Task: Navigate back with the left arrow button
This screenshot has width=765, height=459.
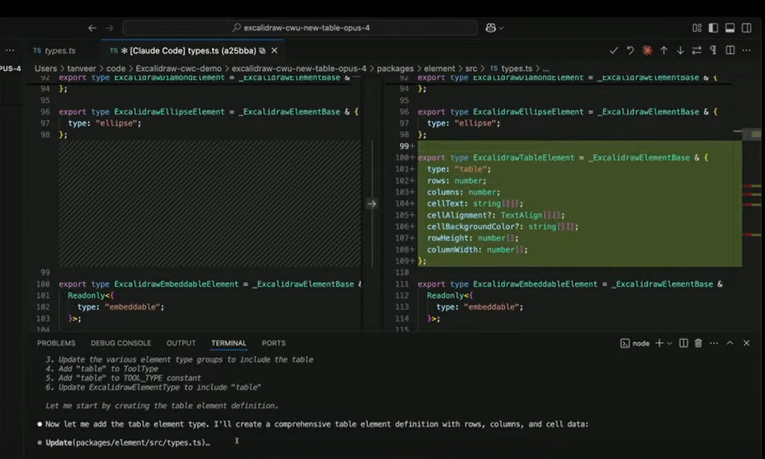Action: click(x=93, y=28)
